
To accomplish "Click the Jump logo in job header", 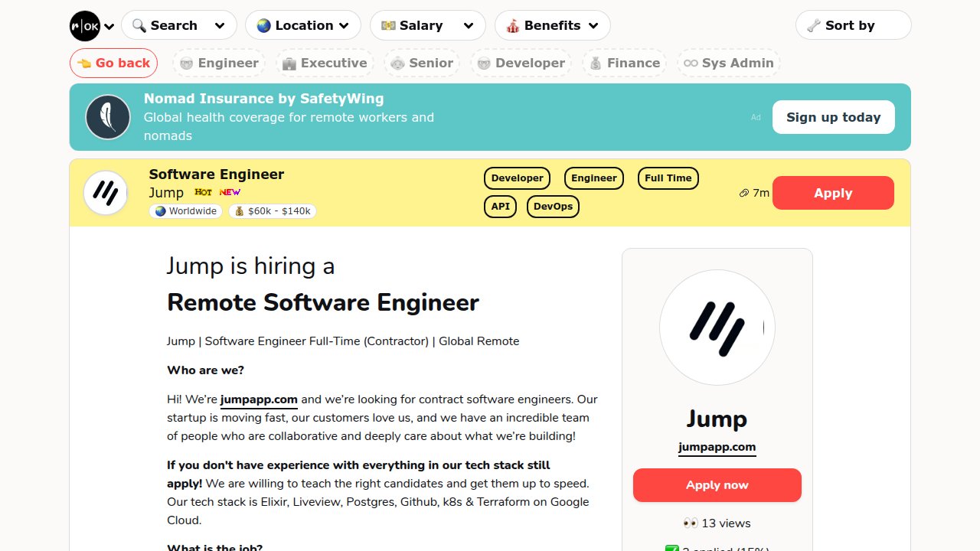I will [106, 193].
